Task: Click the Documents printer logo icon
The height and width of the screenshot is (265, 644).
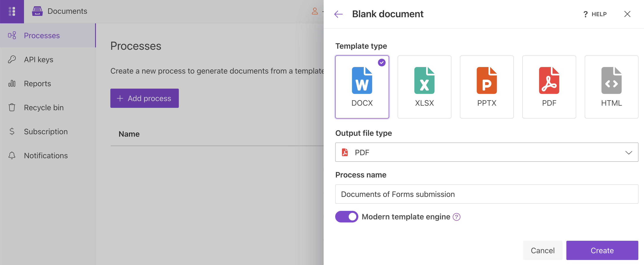Action: [37, 11]
